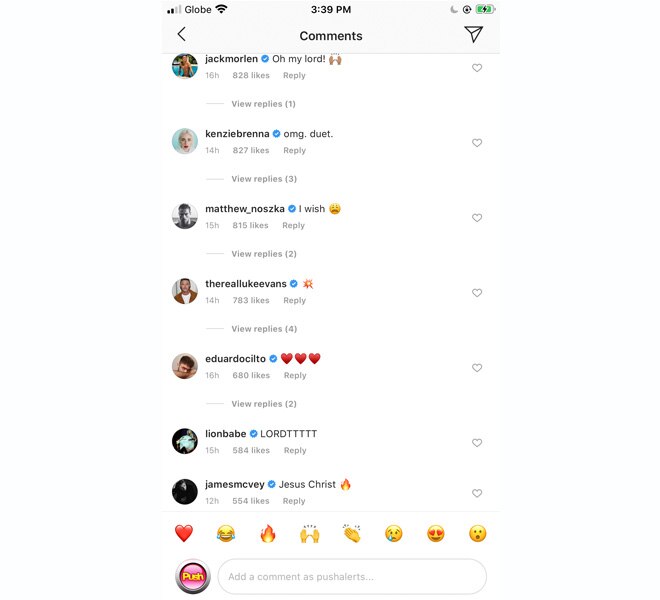Insert the fire quick emoji
660x600 pixels.
tap(268, 533)
